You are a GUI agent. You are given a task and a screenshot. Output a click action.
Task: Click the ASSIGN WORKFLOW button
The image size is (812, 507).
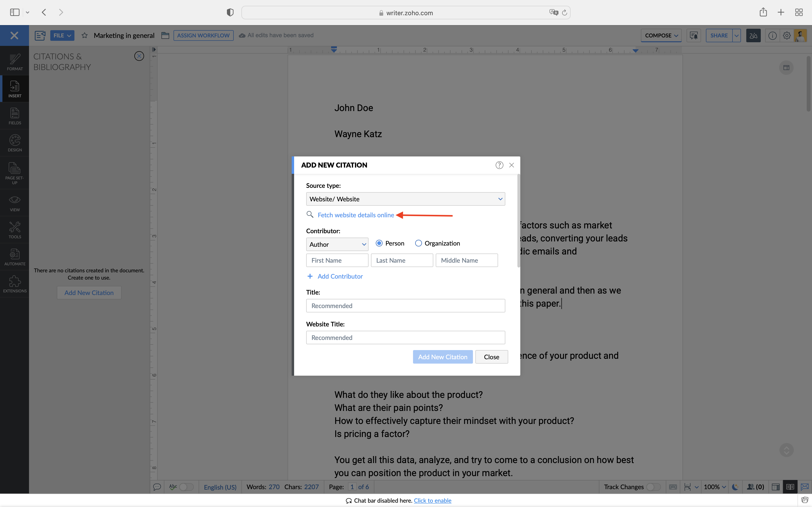(203, 35)
